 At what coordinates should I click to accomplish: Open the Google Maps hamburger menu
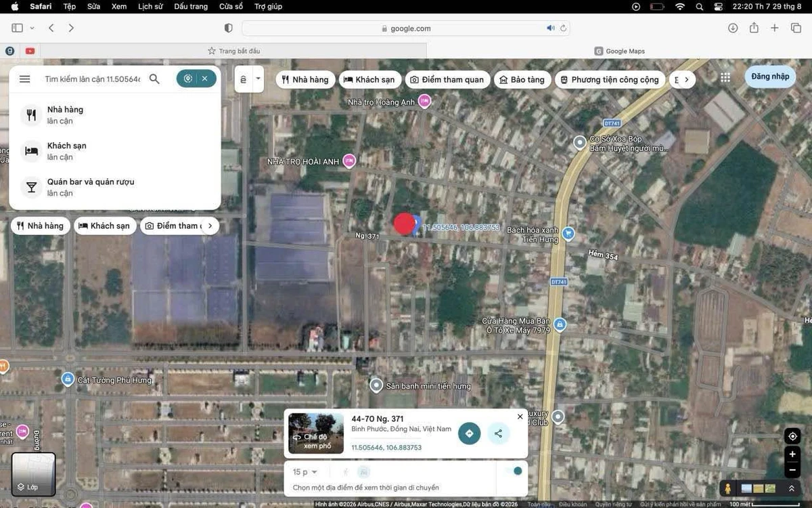coord(25,79)
